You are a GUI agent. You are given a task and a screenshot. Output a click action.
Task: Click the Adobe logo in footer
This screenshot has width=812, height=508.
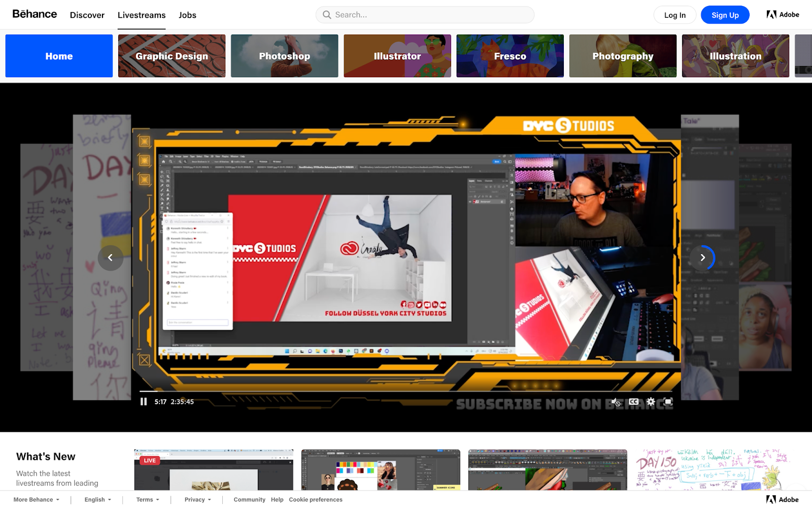tap(783, 500)
